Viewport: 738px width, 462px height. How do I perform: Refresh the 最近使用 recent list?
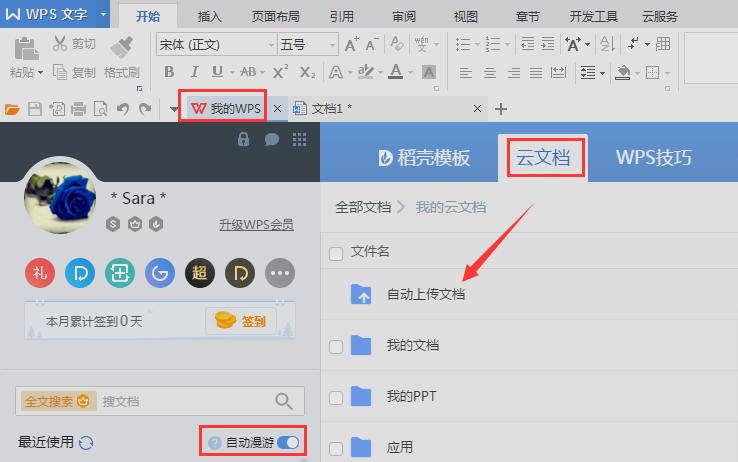coord(86,443)
